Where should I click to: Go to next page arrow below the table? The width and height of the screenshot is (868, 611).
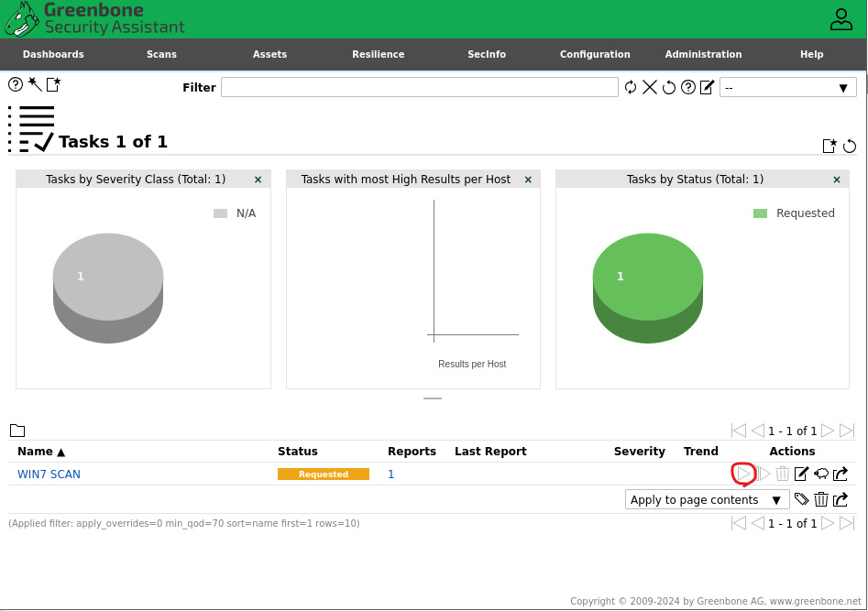coord(828,523)
